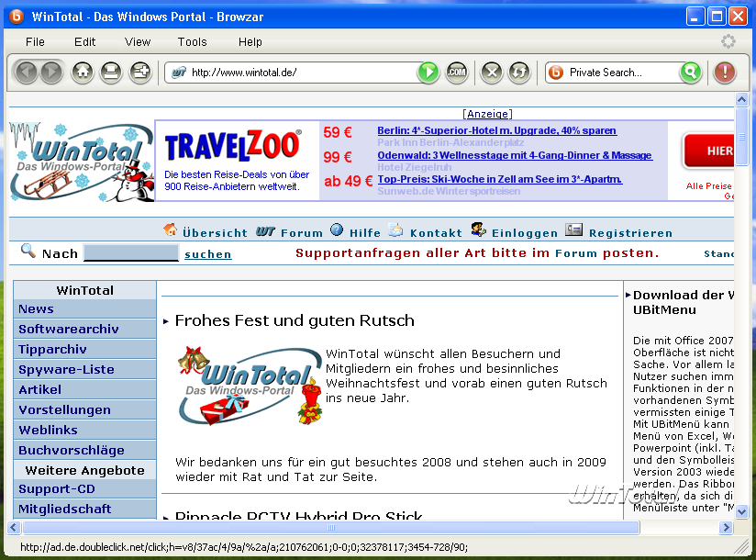Open Vorstellungen in sidebar

pyautogui.click(x=84, y=410)
